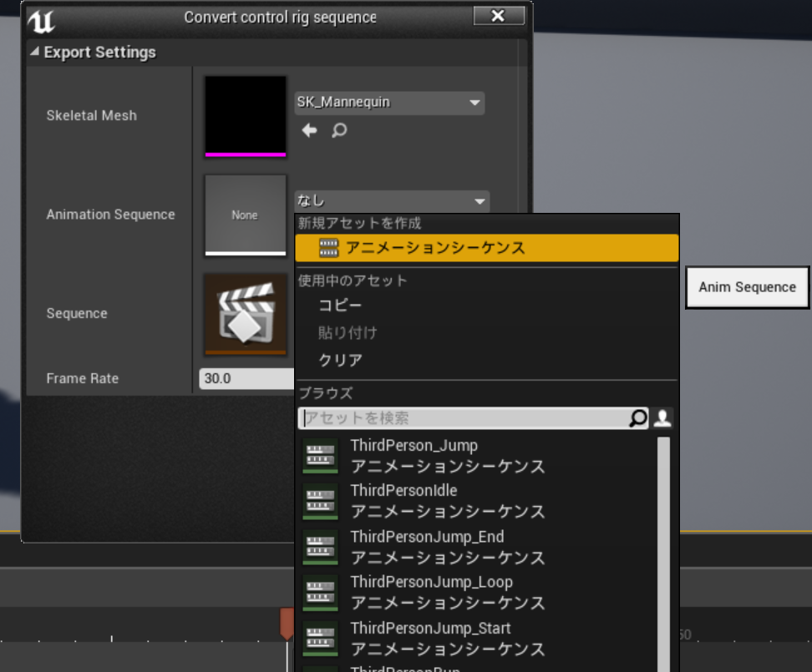Collapse the Export Settings section

[x=34, y=52]
